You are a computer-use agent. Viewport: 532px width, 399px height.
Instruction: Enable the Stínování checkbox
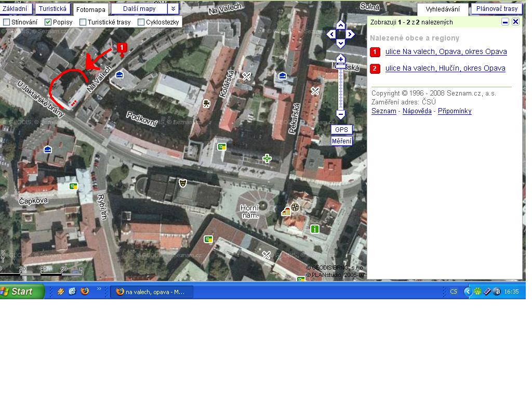(6, 22)
